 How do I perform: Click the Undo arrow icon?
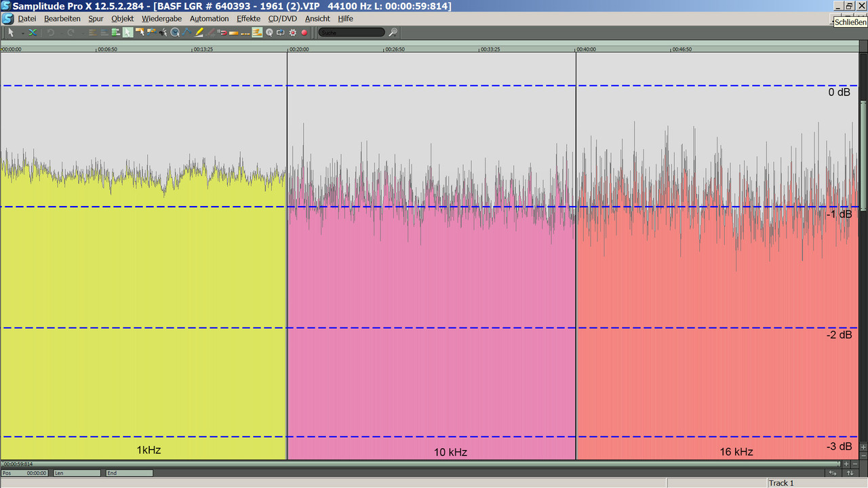point(51,32)
